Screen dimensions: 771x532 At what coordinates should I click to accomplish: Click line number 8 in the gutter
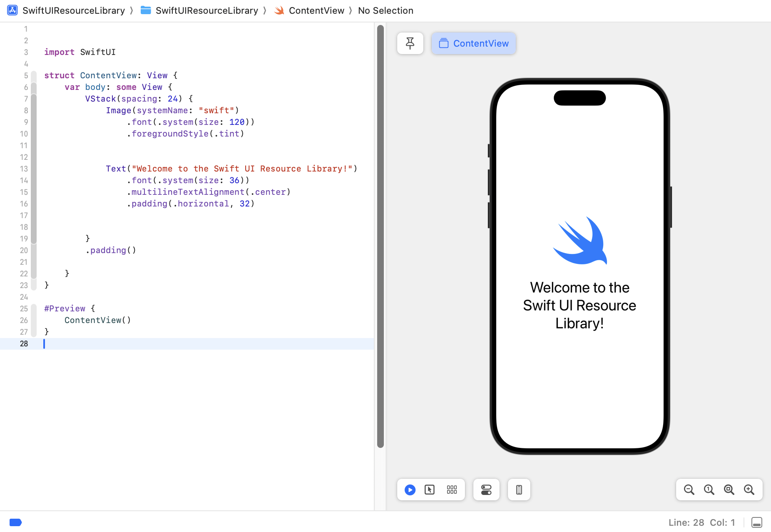tap(26, 110)
